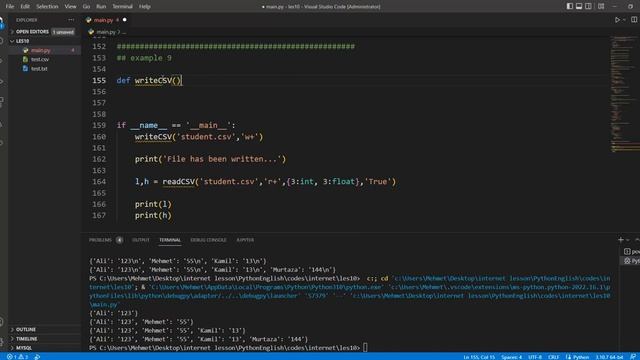
Task: Click if __name__ == '__main__' line
Action: point(176,125)
